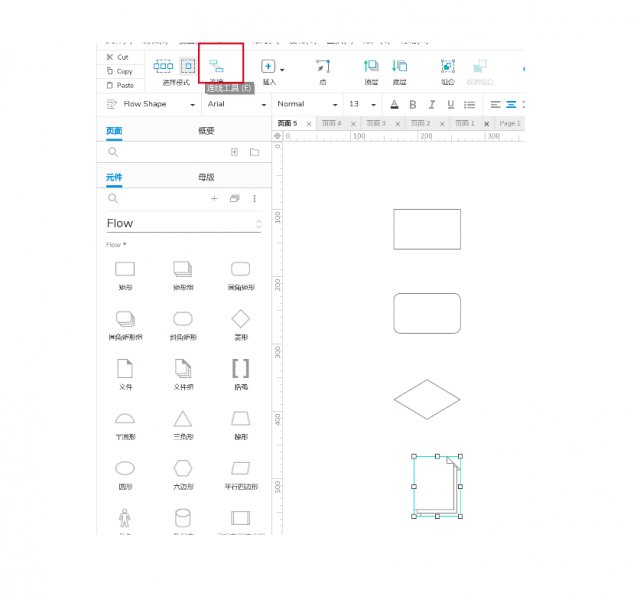
Task: Click the stacked library icon beside plus
Action: click(x=235, y=199)
